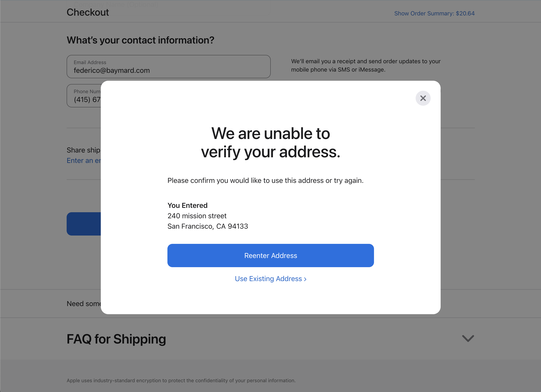Click the 'You Entered' label
The width and height of the screenshot is (541, 392).
tap(187, 205)
